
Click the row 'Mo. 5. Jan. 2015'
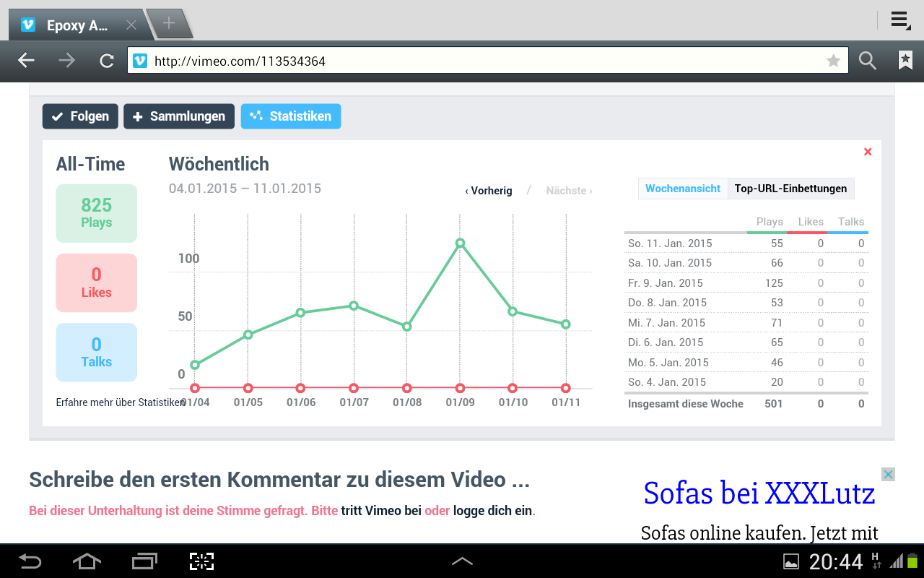(746, 363)
